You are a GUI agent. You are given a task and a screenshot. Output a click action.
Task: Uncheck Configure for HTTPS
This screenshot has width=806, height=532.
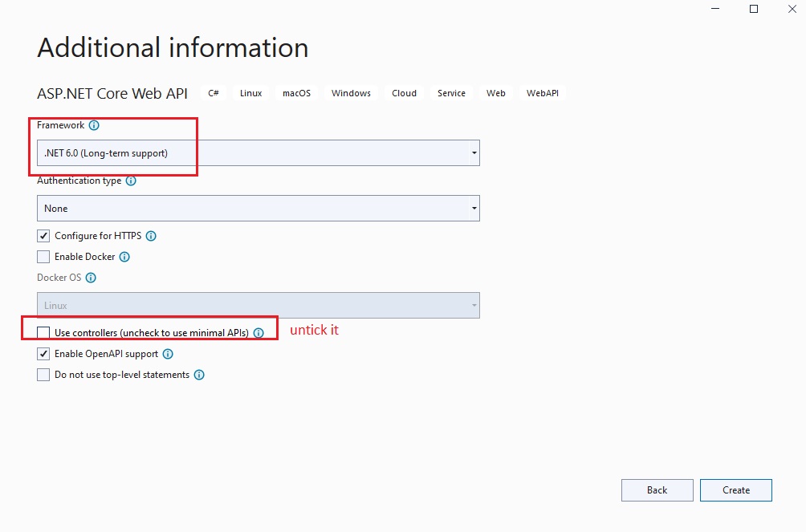[x=43, y=236]
